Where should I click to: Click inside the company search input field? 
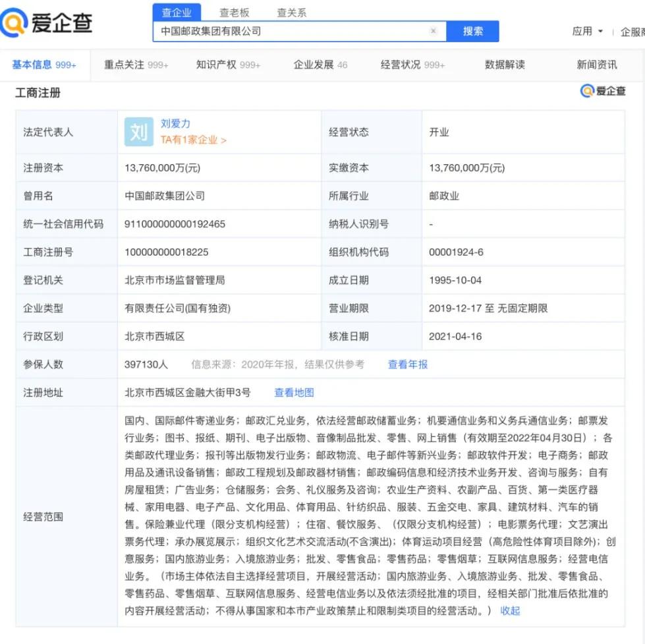point(290,30)
